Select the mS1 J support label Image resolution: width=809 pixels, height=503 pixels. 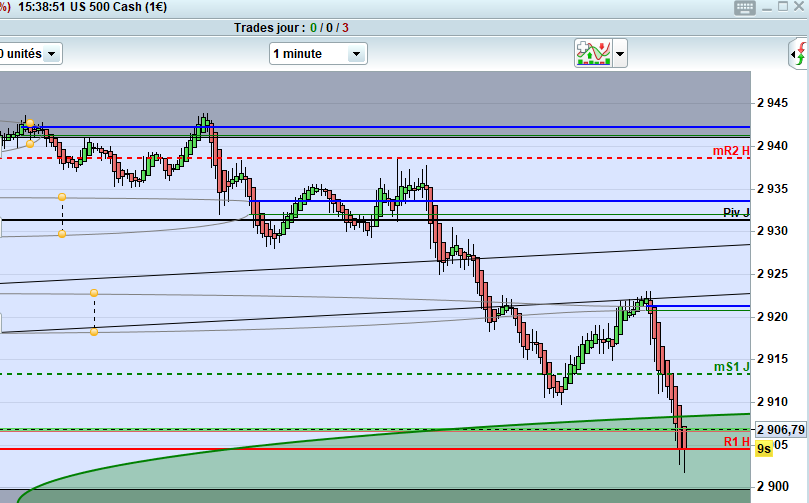(x=731, y=367)
